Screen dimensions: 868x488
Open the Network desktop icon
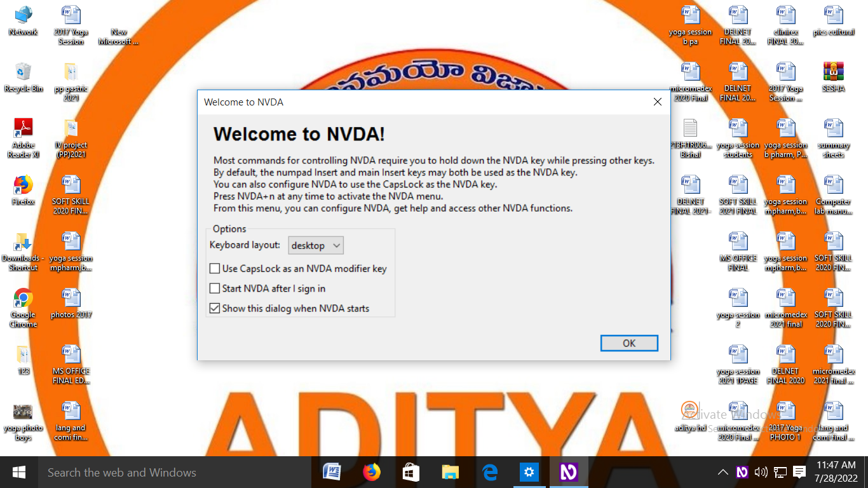click(x=24, y=20)
